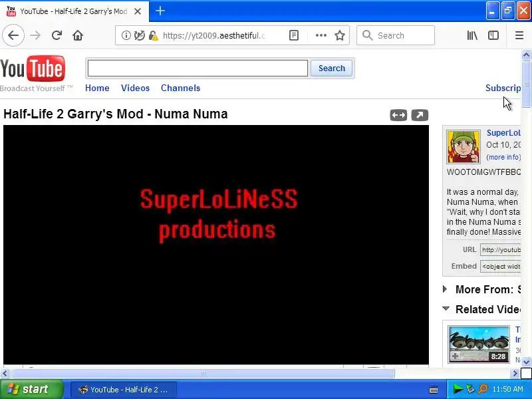
Task: Click the magnifier tray icon
Action: pos(483,389)
